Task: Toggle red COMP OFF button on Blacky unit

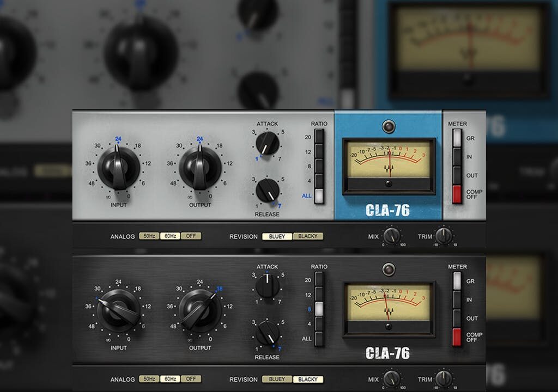Action: [x=457, y=337]
